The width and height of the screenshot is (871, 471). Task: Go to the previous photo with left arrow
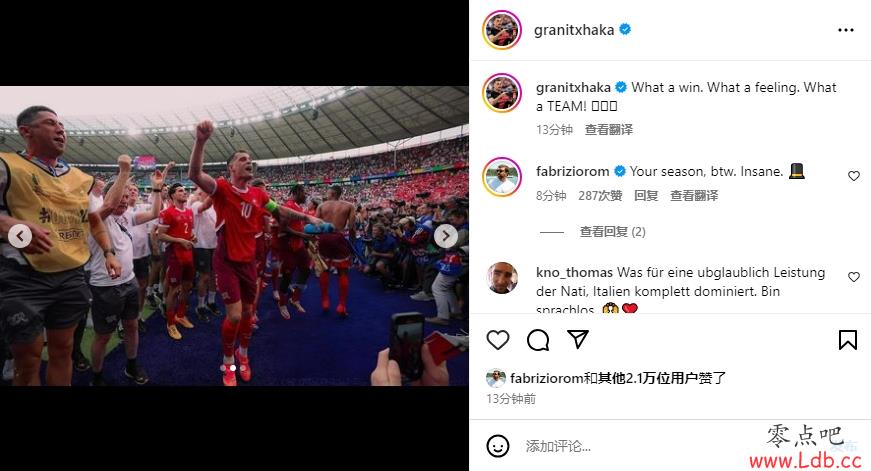20,236
